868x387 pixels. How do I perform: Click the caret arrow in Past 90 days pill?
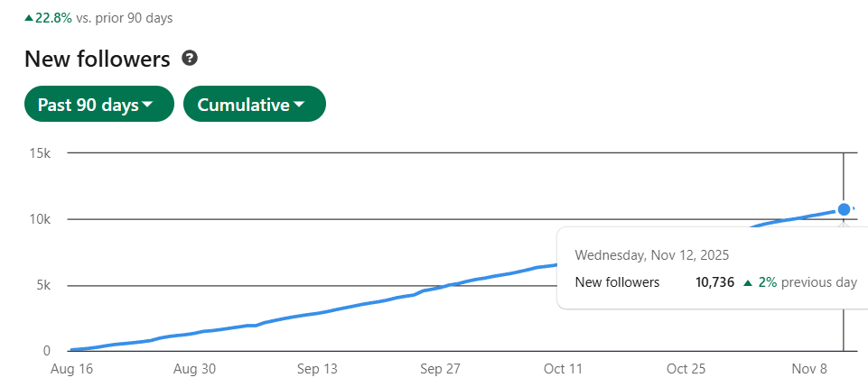point(147,105)
